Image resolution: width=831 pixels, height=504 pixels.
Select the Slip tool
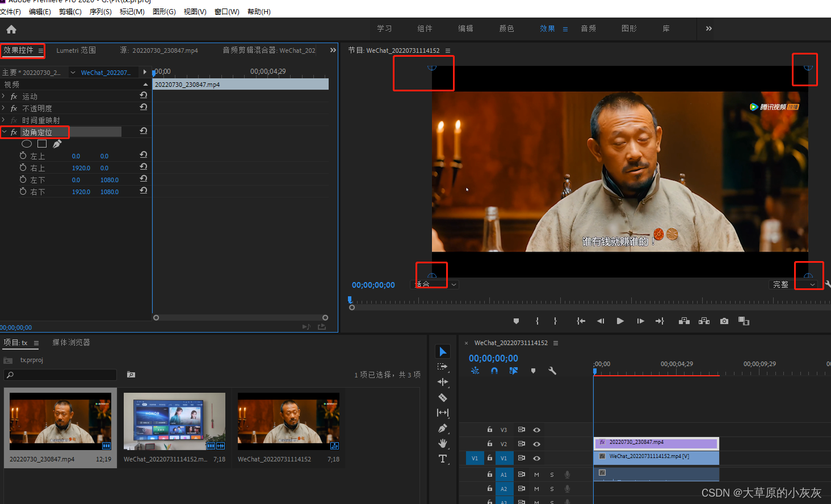443,413
